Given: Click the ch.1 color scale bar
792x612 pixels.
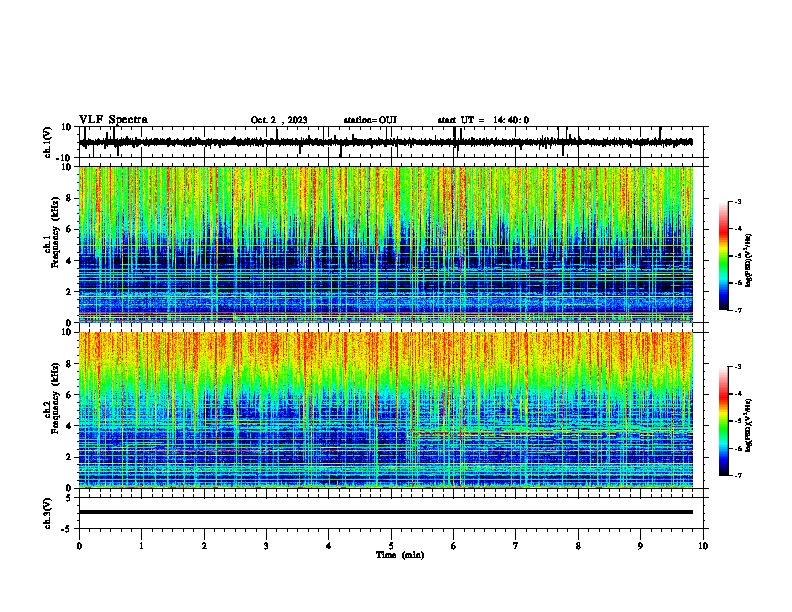Looking at the screenshot, I should coord(724,256).
